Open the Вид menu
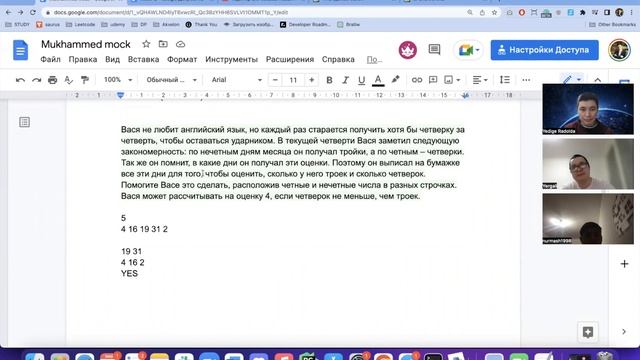The image size is (640, 360). point(112,60)
